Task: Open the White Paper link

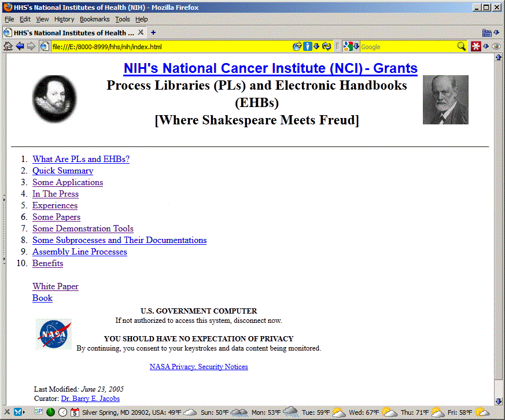Action: click(56, 287)
